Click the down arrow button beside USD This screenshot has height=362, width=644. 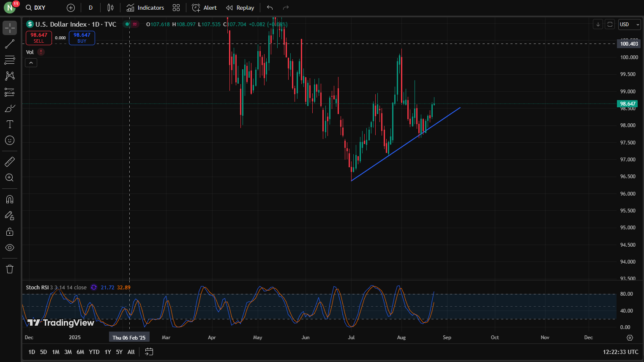point(598,24)
